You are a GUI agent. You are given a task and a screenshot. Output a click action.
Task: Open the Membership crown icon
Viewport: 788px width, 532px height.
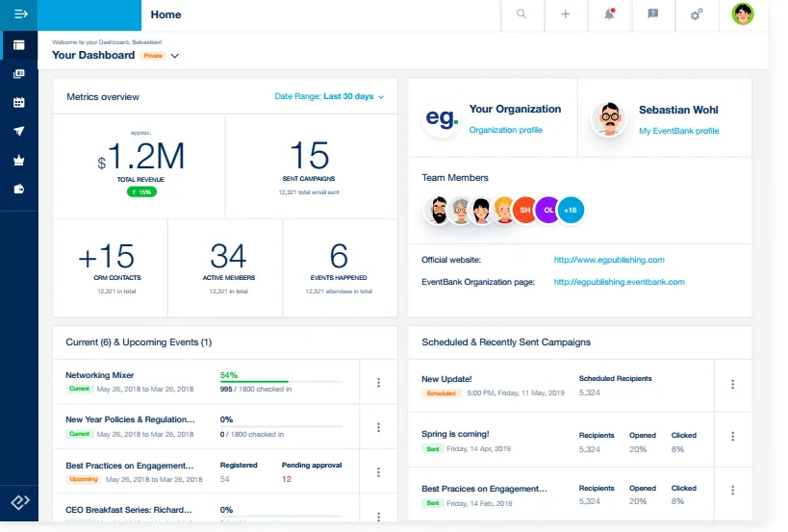point(19,160)
